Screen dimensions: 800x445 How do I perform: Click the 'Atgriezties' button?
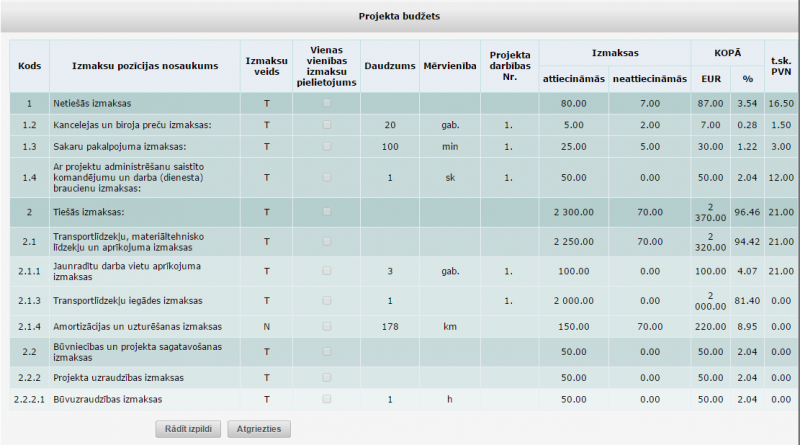pos(259,429)
